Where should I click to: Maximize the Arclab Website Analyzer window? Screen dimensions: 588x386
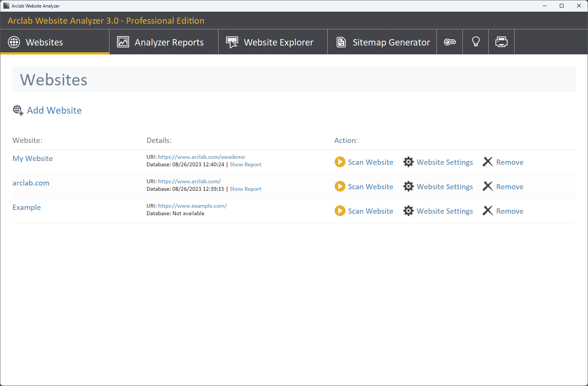pyautogui.click(x=562, y=6)
